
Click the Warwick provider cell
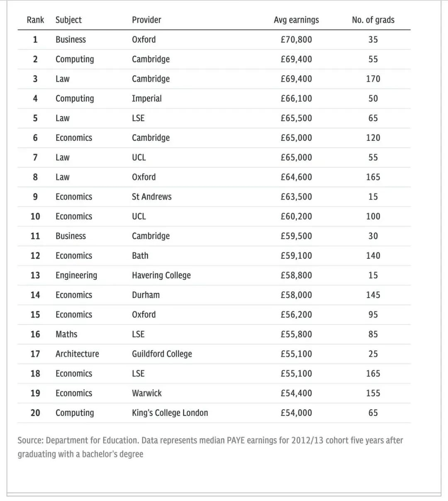point(147,393)
